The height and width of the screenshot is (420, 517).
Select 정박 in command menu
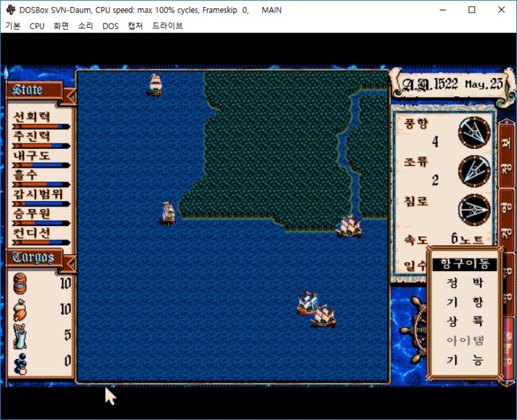pos(465,282)
